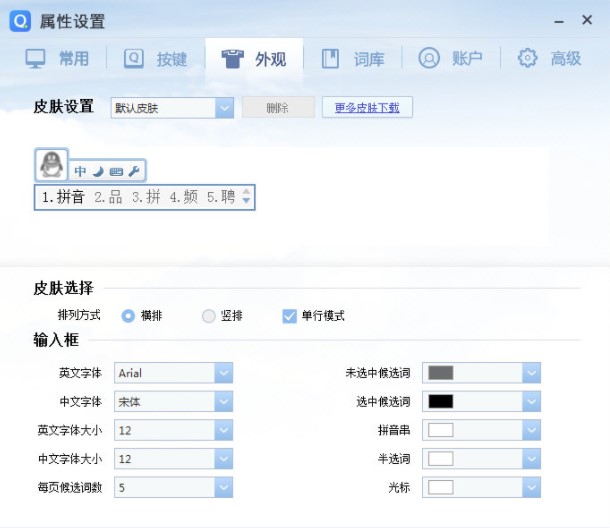Click the 删除 button
Screen dimensions: 610x528
(278, 107)
